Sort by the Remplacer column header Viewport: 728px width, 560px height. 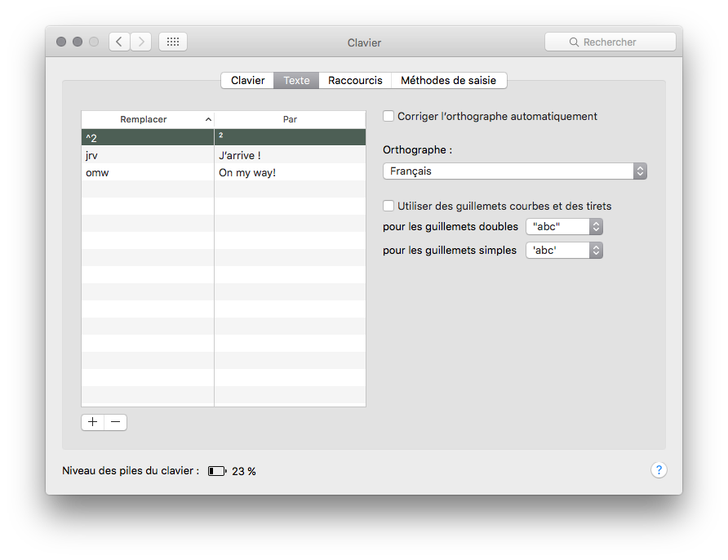[148, 119]
